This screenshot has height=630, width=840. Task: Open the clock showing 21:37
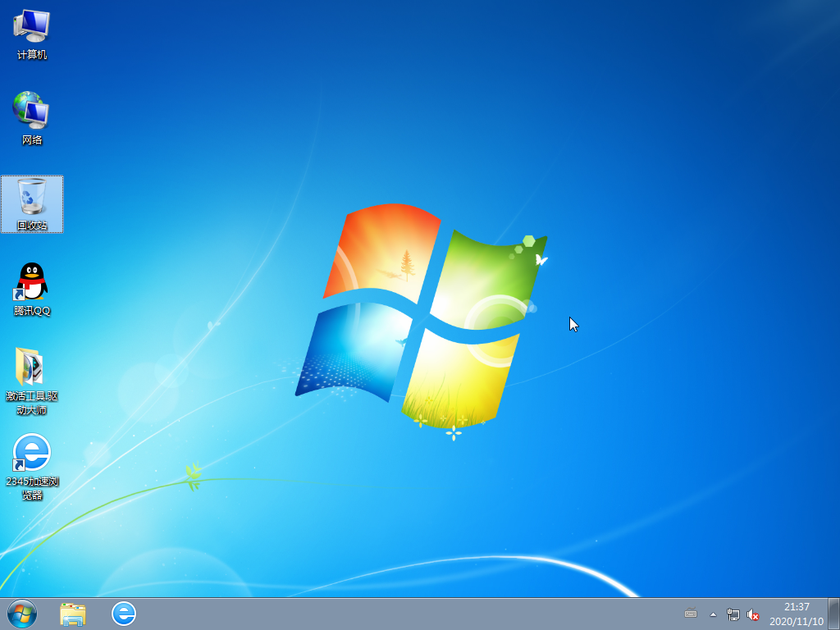pos(797,614)
